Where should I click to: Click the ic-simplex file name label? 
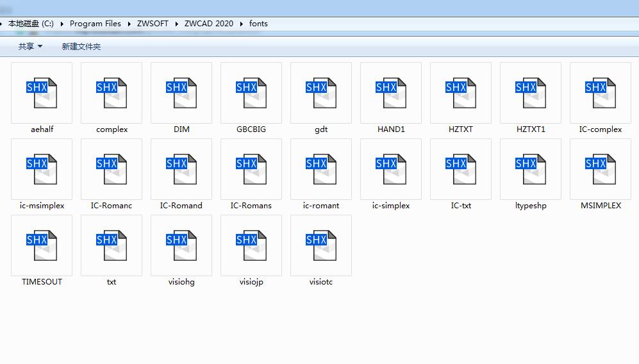point(391,206)
